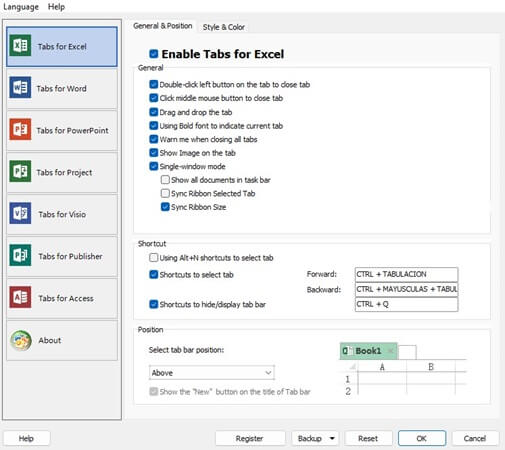Click the Forward shortcut field CTRL + TABULACION
Image resolution: width=505 pixels, height=450 pixels.
pyautogui.click(x=406, y=274)
